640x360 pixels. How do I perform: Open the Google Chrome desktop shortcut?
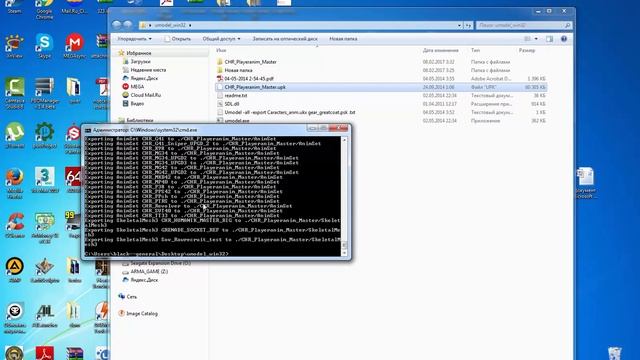click(44, 10)
